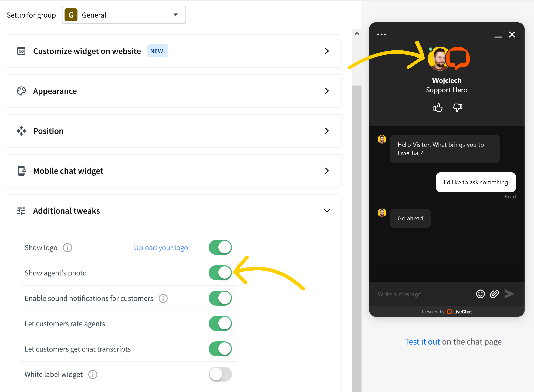Click the widget position settings icon
The height and width of the screenshot is (392, 534).
tap(22, 131)
